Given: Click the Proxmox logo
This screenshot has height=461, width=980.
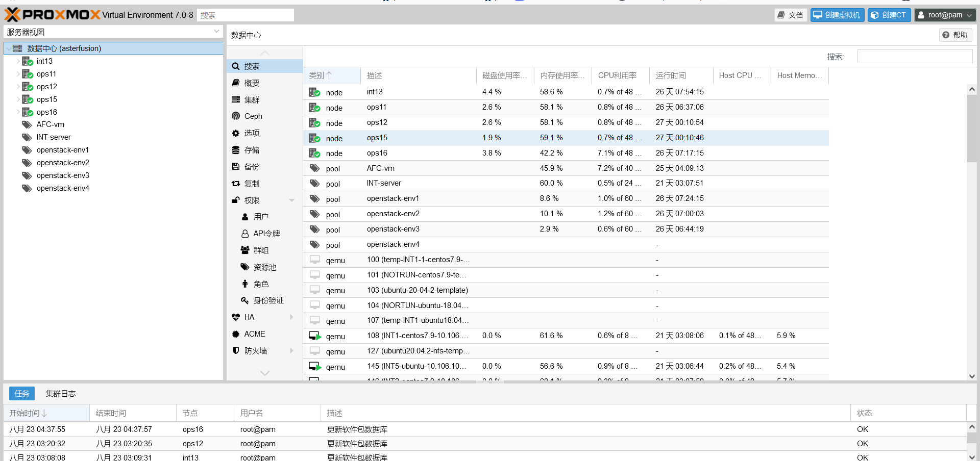Looking at the screenshot, I should click(53, 15).
